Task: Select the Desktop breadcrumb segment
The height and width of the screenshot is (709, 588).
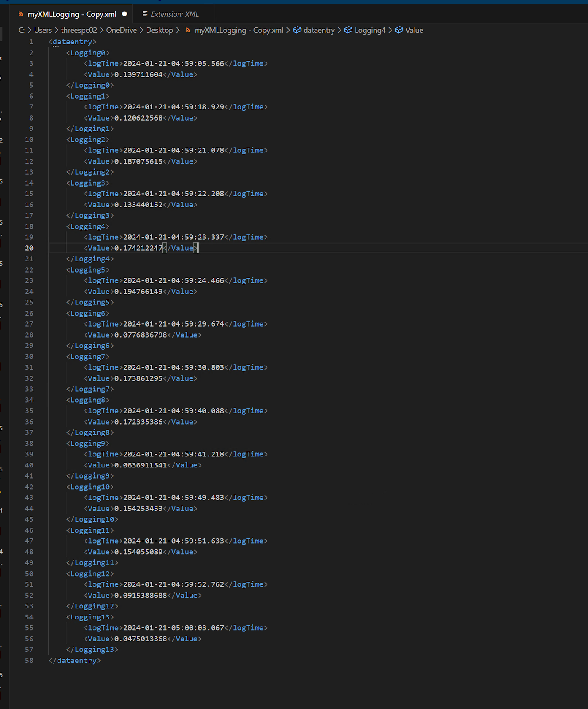Action: coord(159,30)
